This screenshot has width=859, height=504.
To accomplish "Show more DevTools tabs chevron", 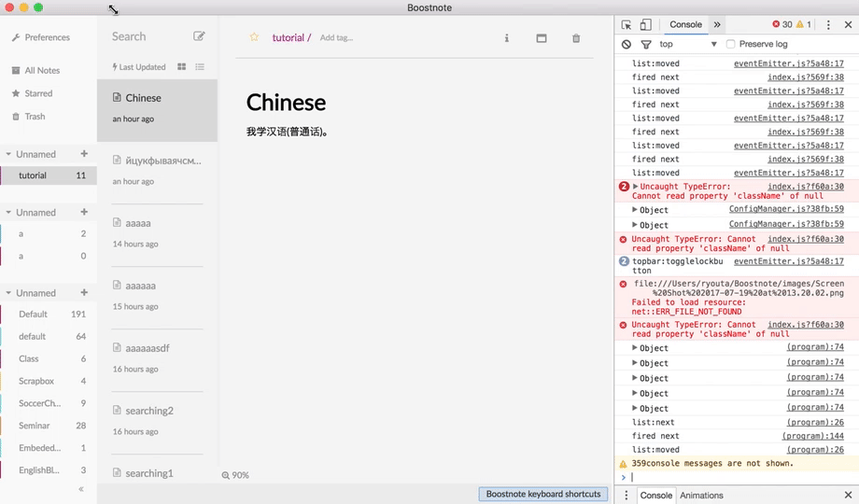I will click(717, 24).
